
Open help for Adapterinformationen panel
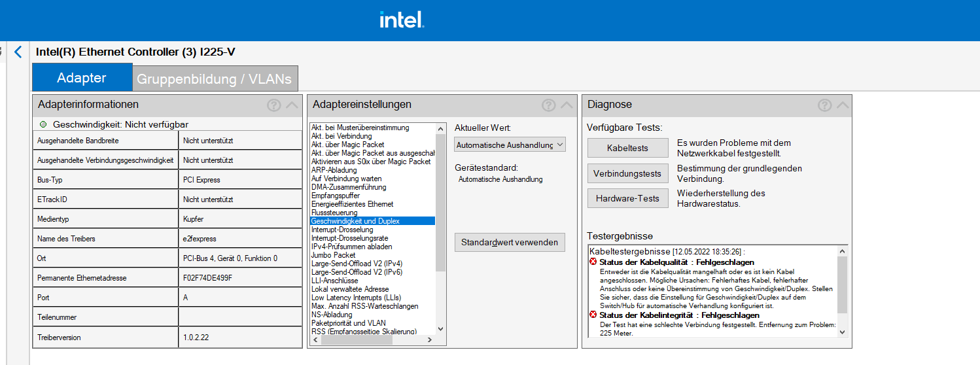(273, 105)
